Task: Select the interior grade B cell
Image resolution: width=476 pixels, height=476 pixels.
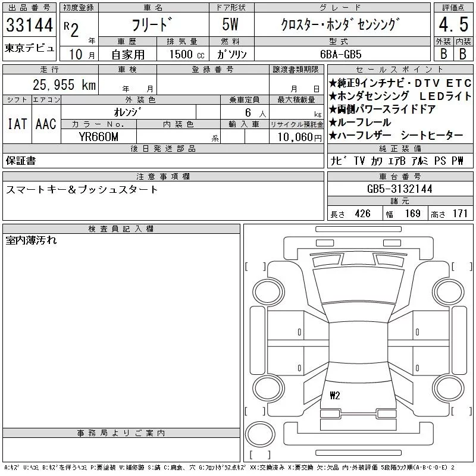Action: (x=461, y=53)
